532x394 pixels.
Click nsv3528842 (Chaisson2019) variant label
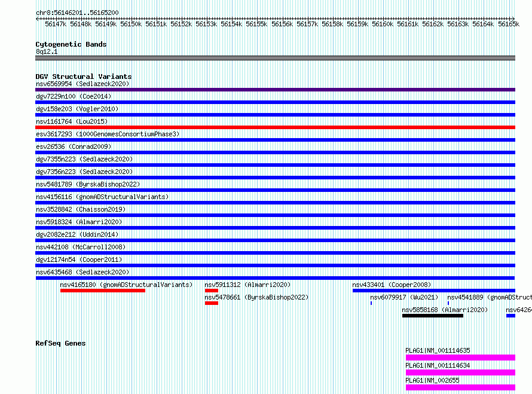pos(81,209)
